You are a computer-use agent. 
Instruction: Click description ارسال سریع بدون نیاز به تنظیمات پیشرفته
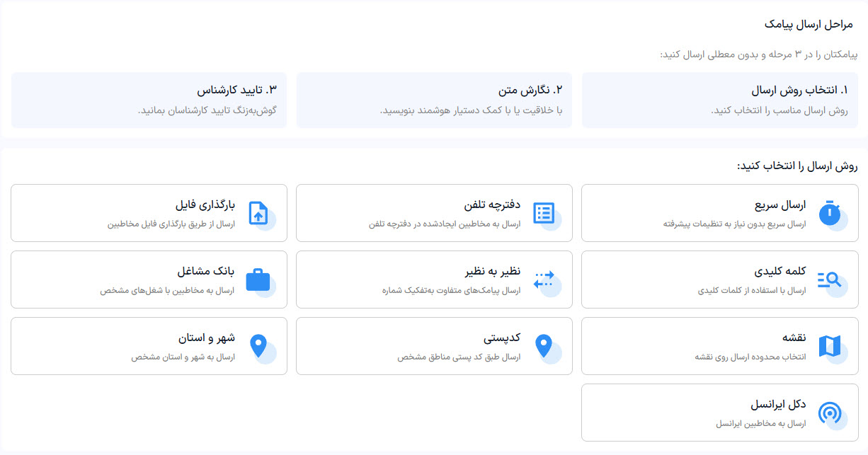(735, 224)
